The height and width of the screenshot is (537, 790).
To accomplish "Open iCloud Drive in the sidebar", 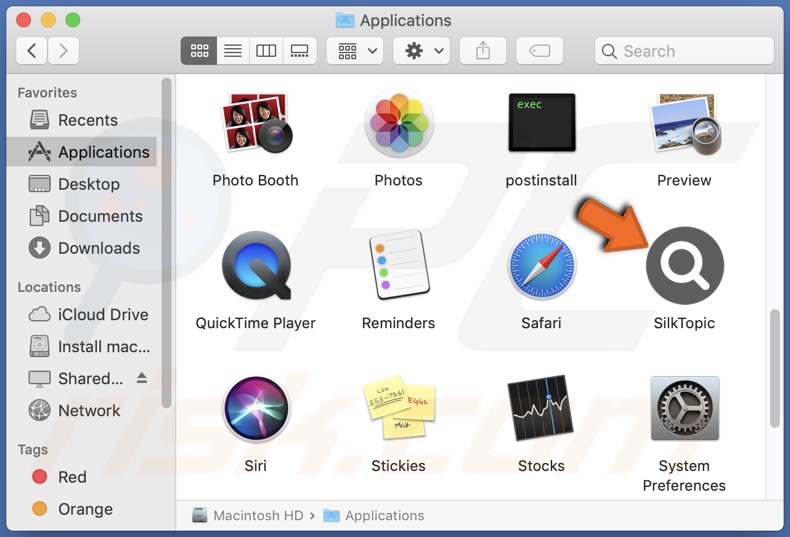I will 83,314.
